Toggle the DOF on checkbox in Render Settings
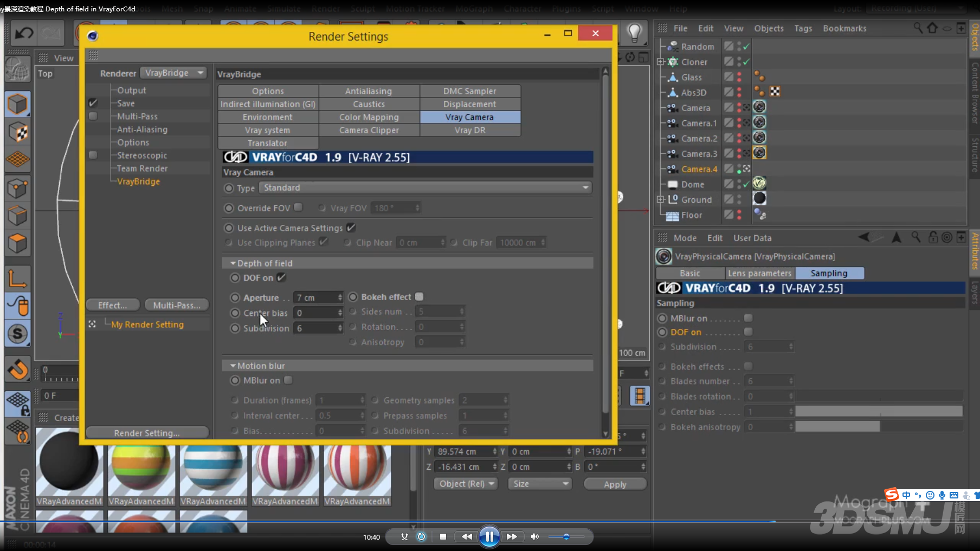Screen dimensions: 980x551 (x=281, y=277)
